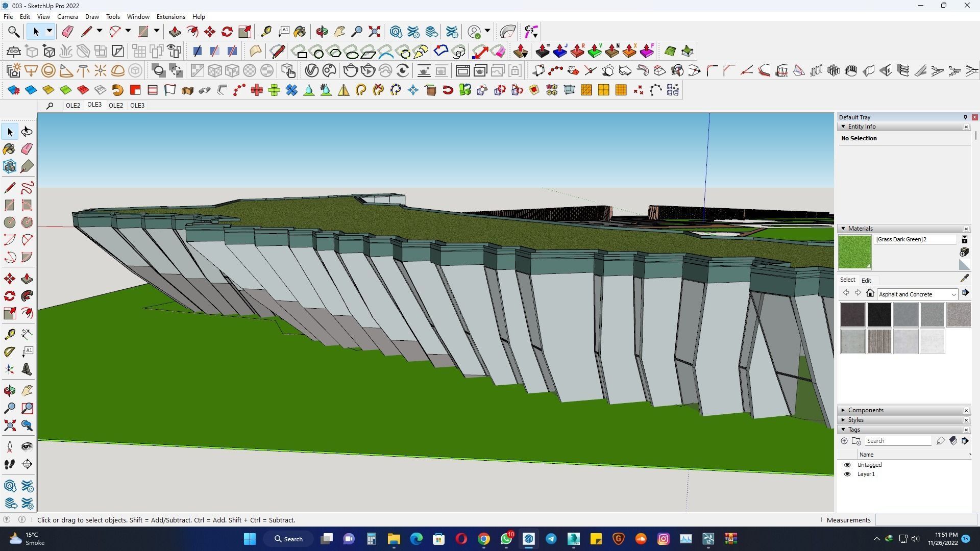The width and height of the screenshot is (980, 551).
Task: Choose the Protractor tool
Action: tap(9, 352)
